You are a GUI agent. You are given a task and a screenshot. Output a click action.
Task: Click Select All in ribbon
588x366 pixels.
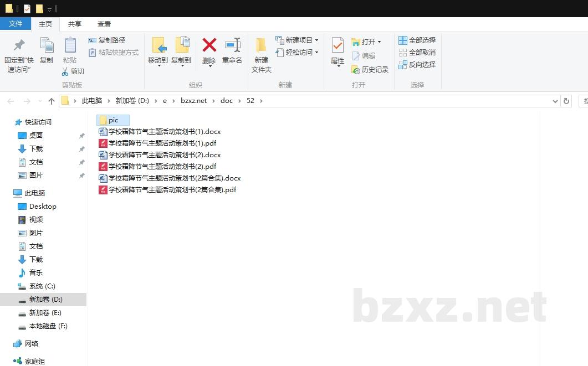click(x=417, y=40)
